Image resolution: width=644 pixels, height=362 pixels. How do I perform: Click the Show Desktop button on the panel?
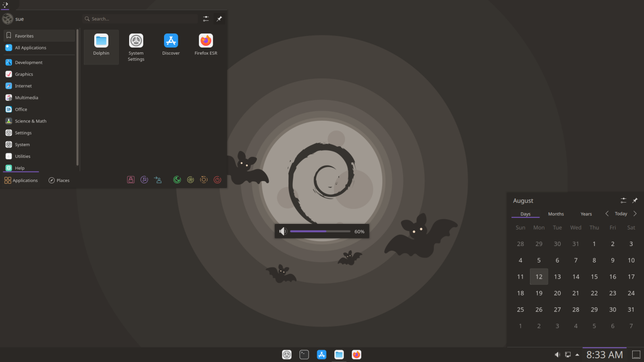(636, 354)
